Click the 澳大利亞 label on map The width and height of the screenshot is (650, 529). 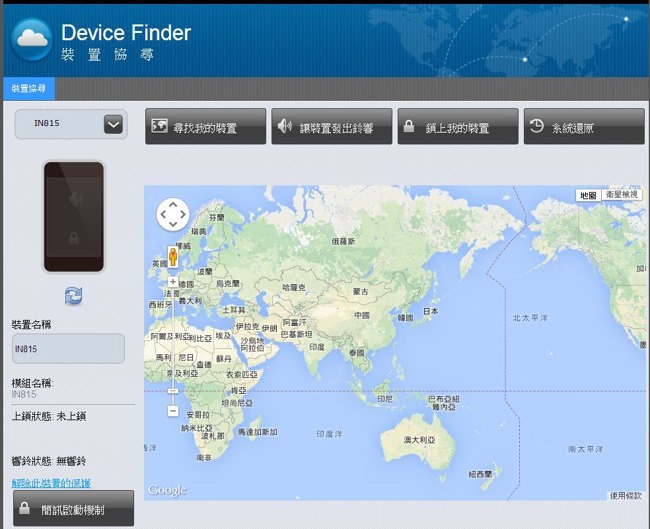[x=420, y=440]
